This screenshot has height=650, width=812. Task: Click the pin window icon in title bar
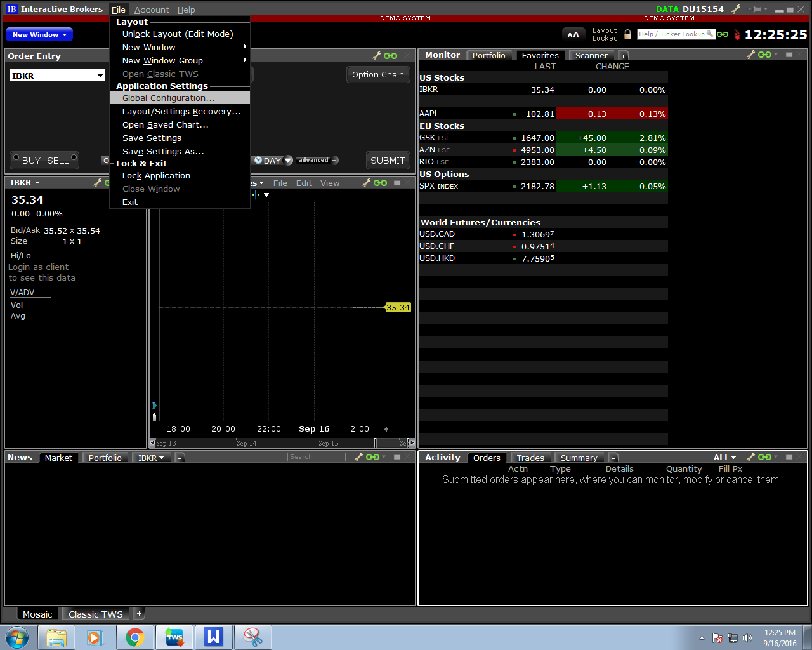[756, 9]
